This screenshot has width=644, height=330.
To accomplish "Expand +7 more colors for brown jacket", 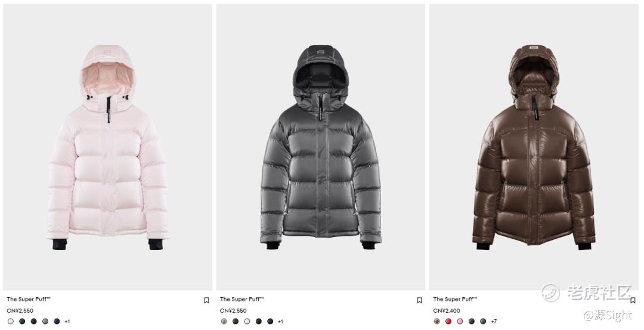I will 494,322.
